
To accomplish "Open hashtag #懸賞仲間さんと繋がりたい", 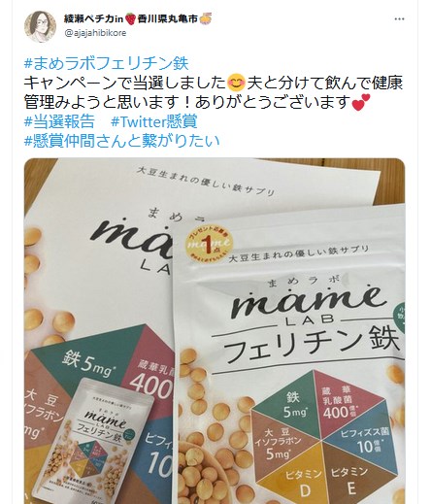I will (122, 141).
